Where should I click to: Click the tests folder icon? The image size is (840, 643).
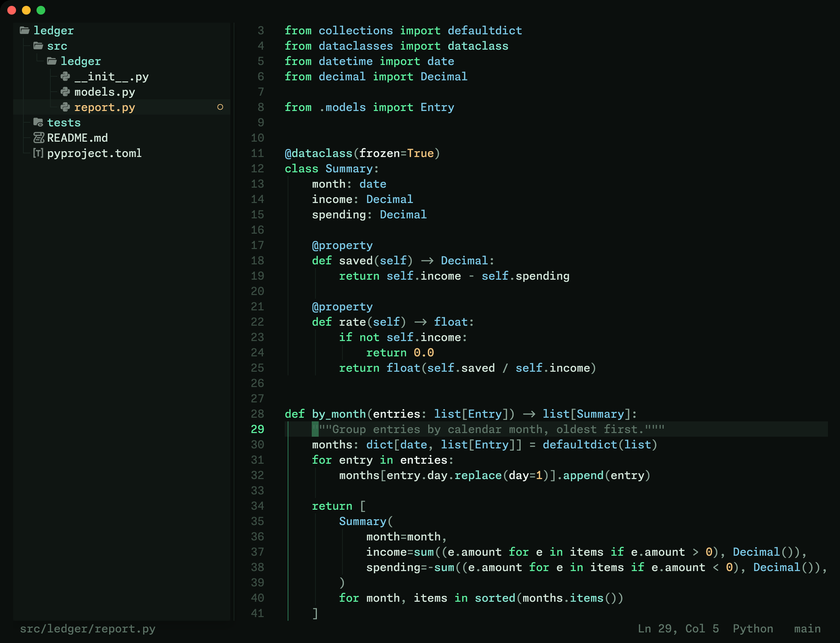[x=38, y=122]
